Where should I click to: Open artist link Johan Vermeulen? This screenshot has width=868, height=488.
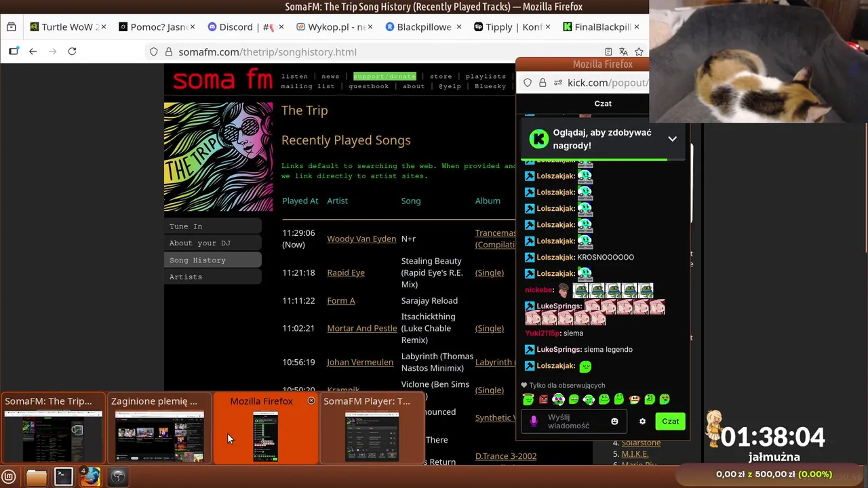(360, 362)
